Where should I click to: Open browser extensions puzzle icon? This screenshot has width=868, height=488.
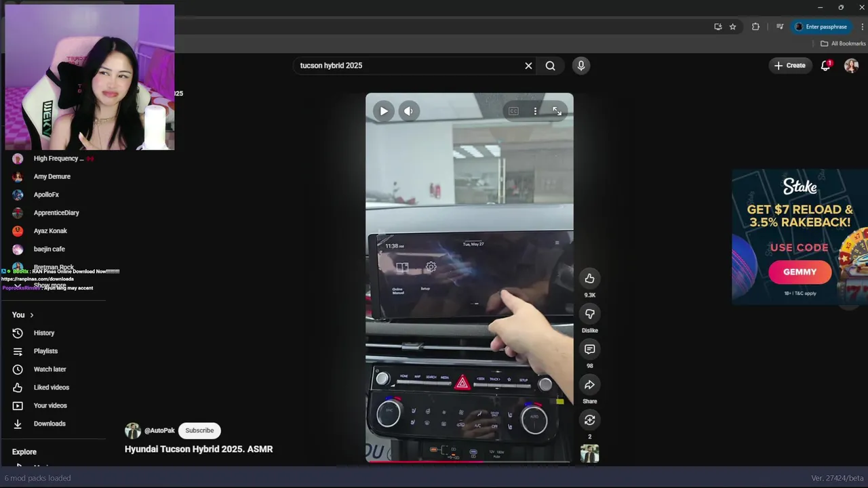755,26
